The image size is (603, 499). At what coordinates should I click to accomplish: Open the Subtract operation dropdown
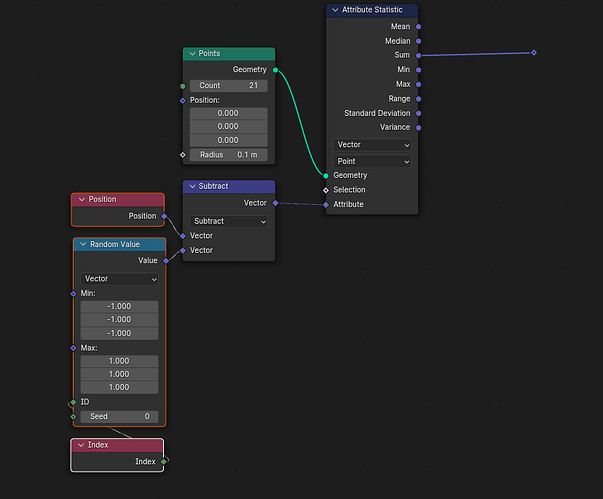click(x=229, y=221)
